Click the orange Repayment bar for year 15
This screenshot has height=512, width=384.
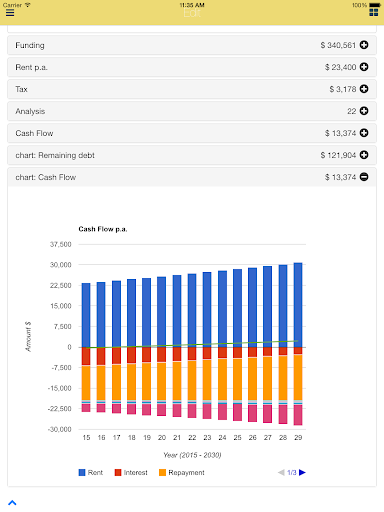coord(86,383)
